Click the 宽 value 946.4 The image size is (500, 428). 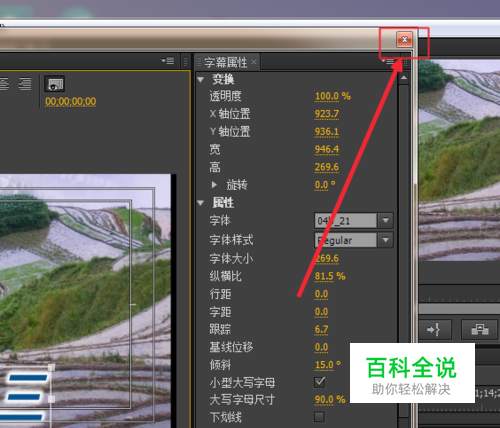click(327, 149)
